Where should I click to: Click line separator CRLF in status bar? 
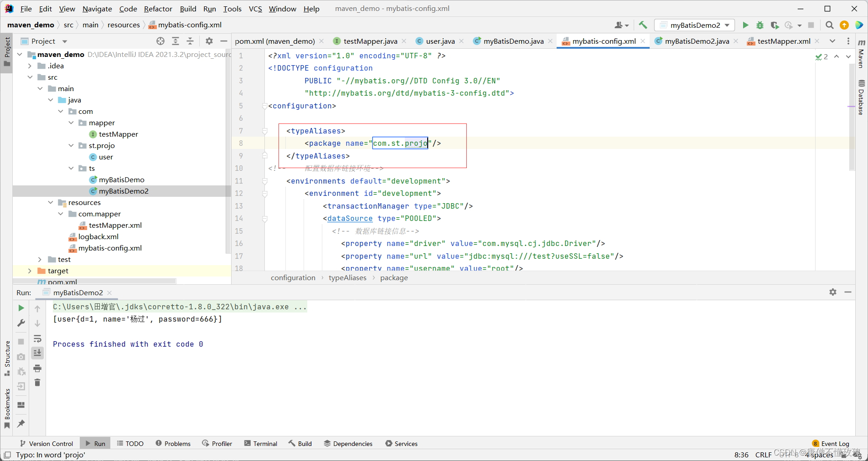click(x=763, y=455)
